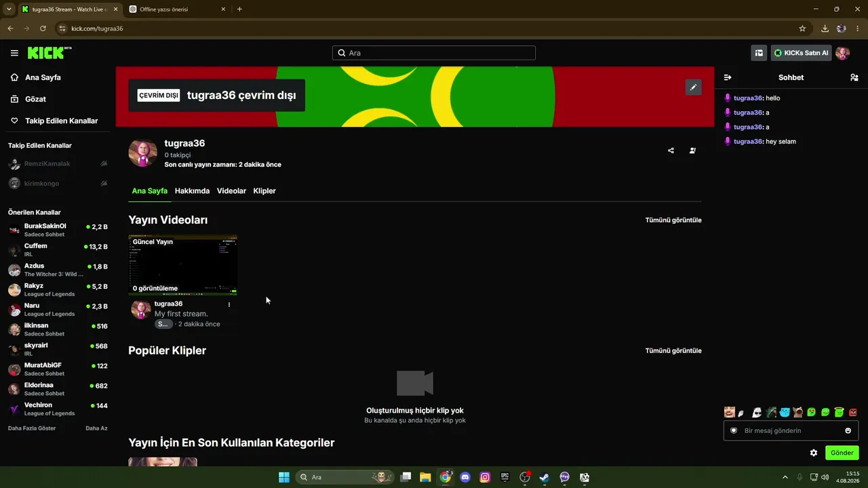The width and height of the screenshot is (868, 488).
Task: Open the shop icon in header
Action: click(x=759, y=53)
